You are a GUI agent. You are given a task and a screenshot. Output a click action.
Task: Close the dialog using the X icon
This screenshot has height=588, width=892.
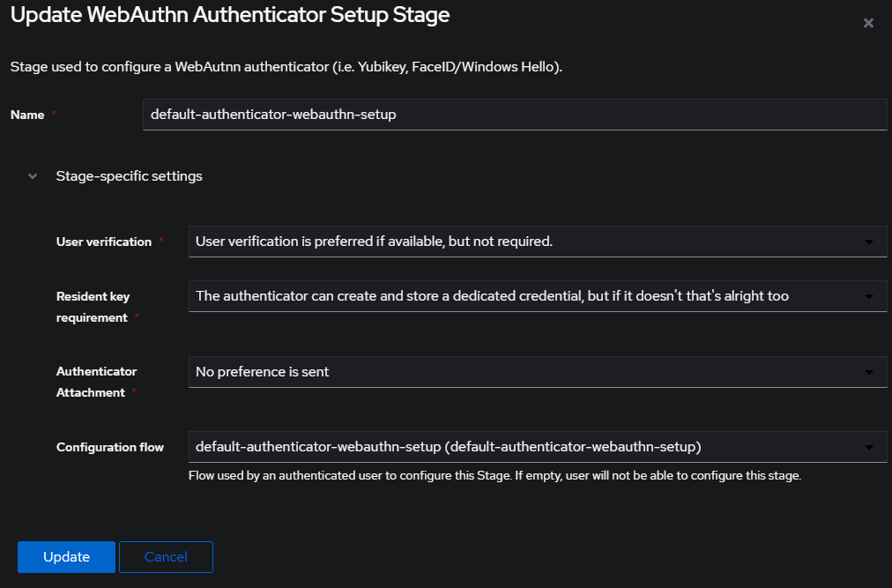click(868, 23)
